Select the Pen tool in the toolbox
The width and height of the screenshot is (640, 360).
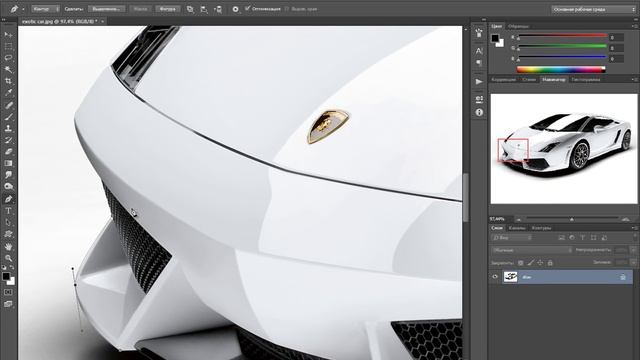point(8,199)
